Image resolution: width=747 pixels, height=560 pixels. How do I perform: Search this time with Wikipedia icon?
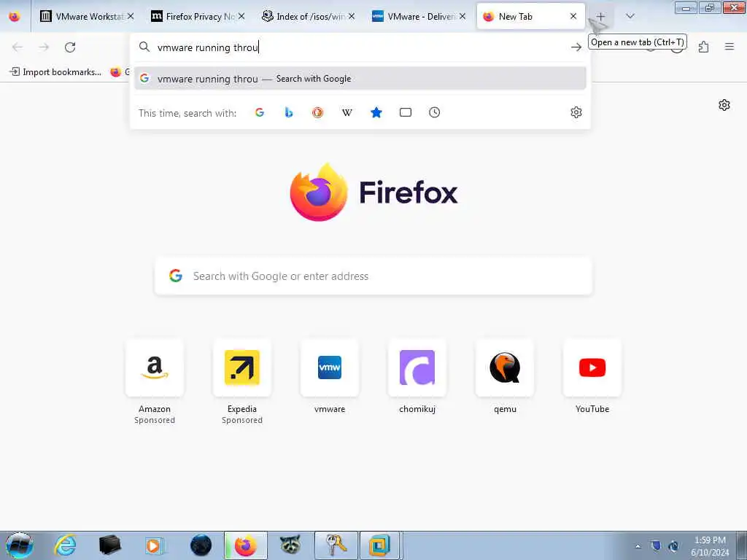coord(347,112)
